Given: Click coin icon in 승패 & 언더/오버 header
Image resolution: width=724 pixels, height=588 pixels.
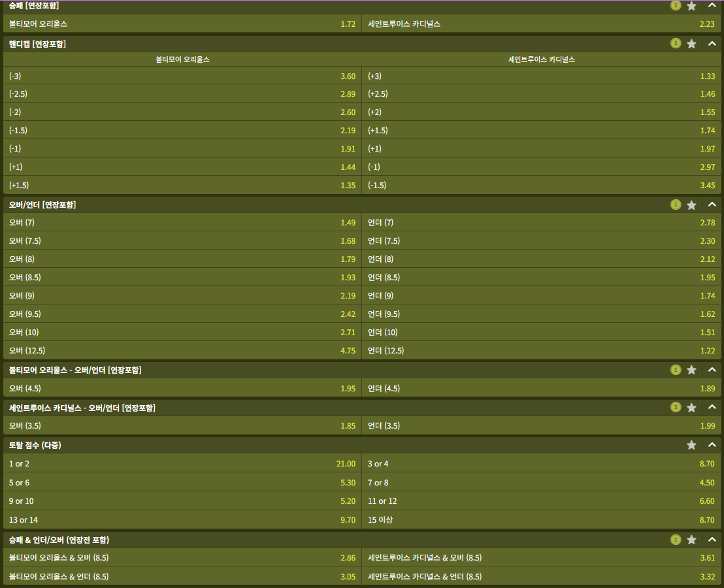Looking at the screenshot, I should [676, 540].
